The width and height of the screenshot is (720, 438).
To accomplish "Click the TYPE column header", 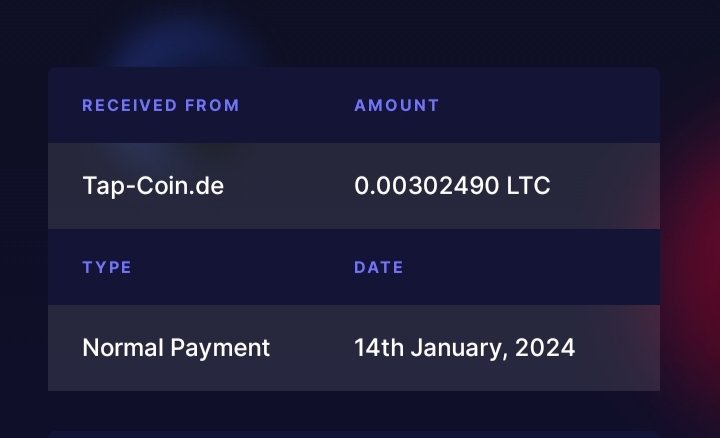I will coord(107,267).
